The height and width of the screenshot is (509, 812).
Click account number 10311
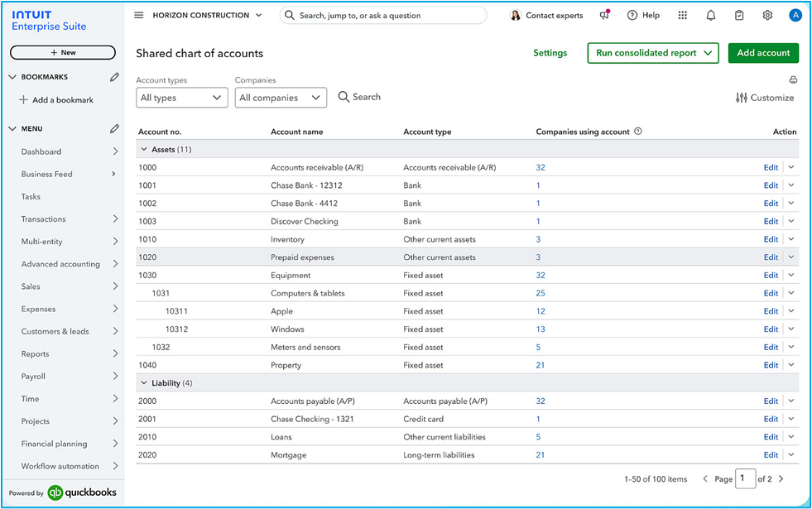point(176,311)
